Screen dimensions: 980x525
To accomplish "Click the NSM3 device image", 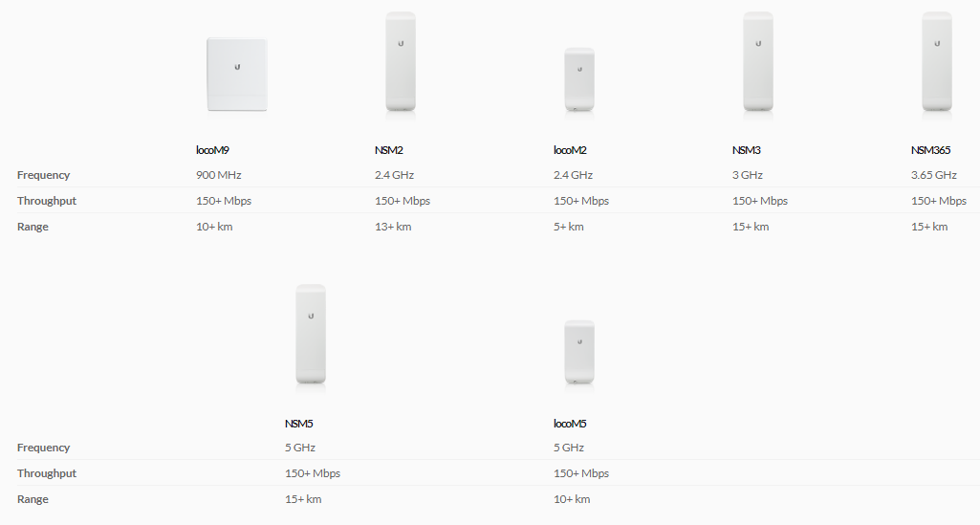I will 758,62.
